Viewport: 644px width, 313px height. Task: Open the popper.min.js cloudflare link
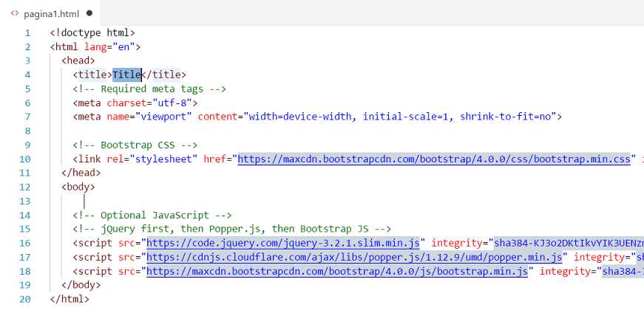(x=354, y=257)
